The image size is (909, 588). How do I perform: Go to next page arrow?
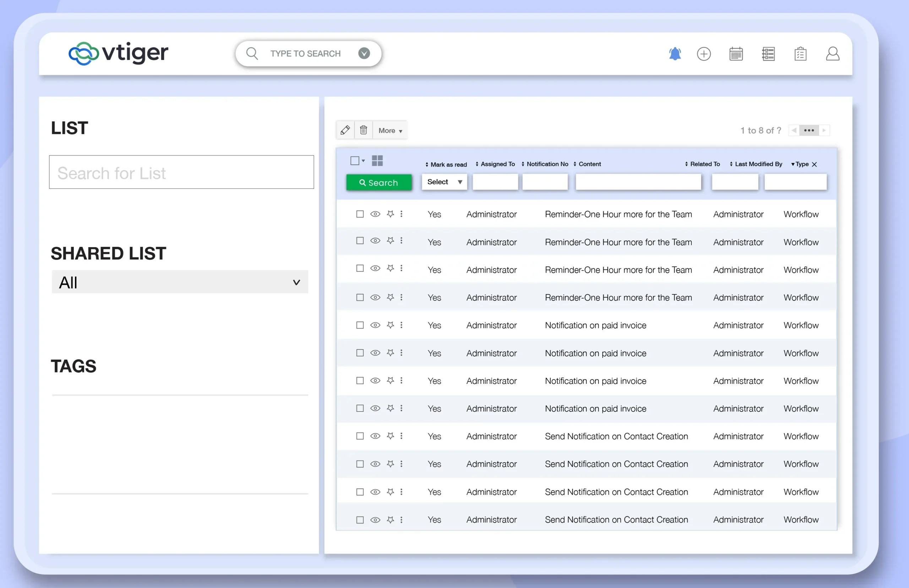[x=824, y=130]
